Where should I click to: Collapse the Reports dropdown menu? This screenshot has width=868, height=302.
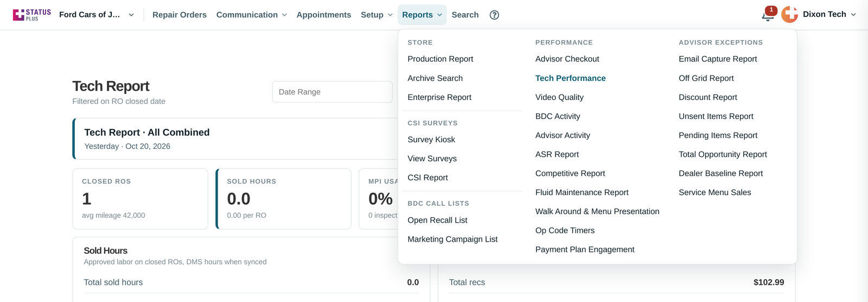[422, 15]
